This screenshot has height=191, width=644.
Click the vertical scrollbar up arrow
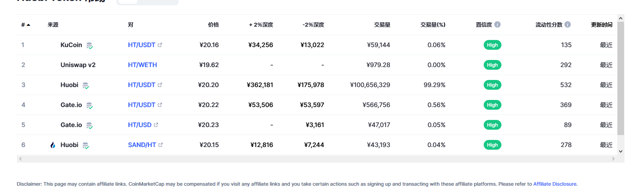620,18
